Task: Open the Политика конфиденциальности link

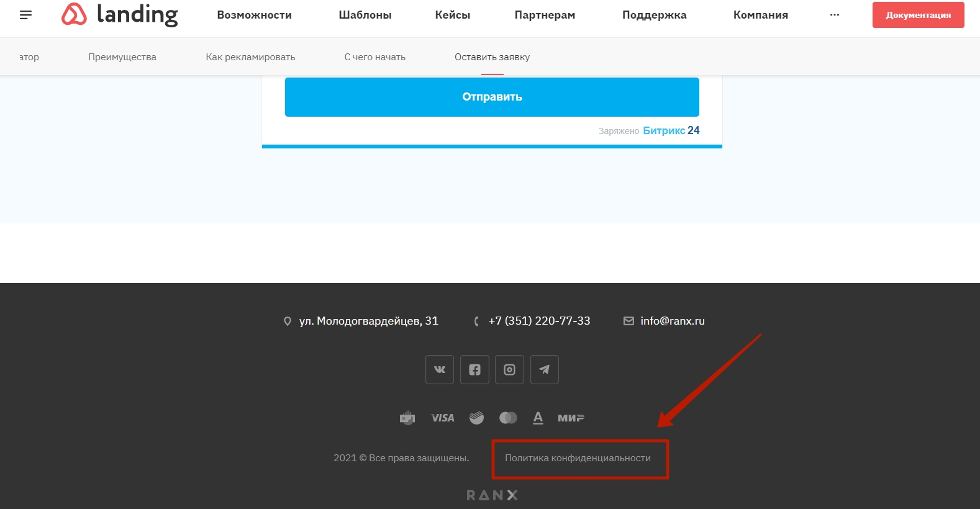Action: click(x=578, y=458)
